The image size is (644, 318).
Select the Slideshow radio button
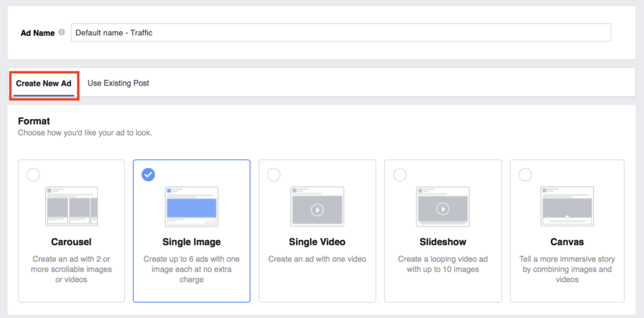click(399, 175)
